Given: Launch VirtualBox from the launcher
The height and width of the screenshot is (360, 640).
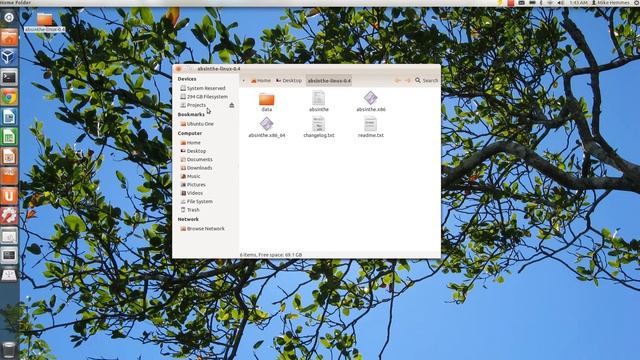Looking at the screenshot, I should [9, 57].
